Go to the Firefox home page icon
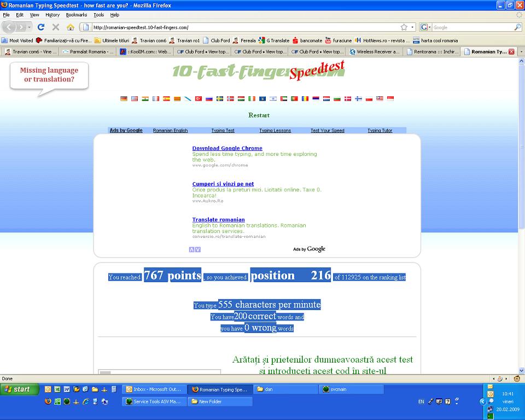Image resolution: width=525 pixels, height=420 pixels. tap(71, 27)
